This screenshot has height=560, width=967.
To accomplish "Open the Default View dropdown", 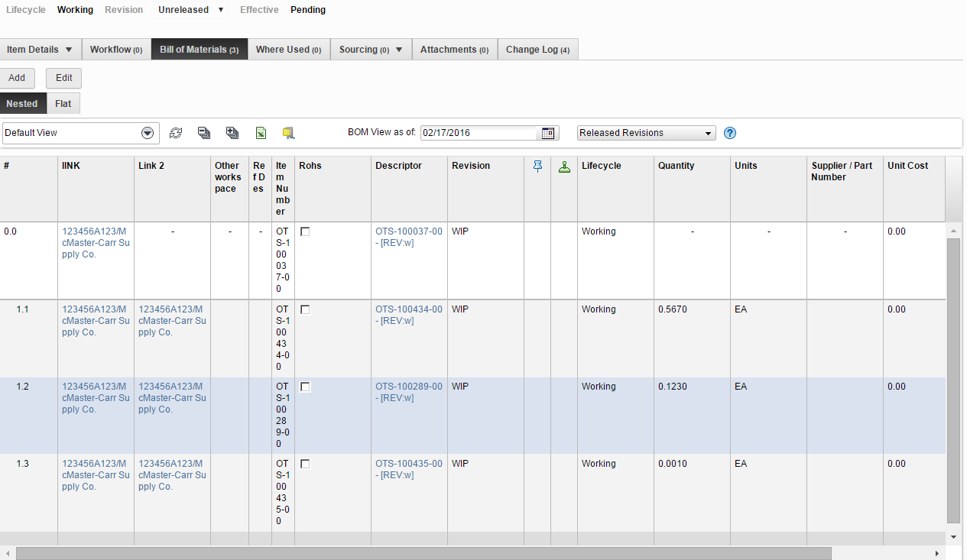I will pyautogui.click(x=147, y=132).
